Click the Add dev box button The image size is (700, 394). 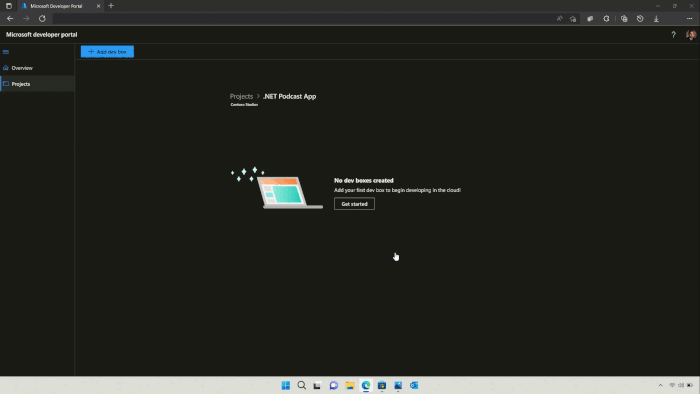107,52
